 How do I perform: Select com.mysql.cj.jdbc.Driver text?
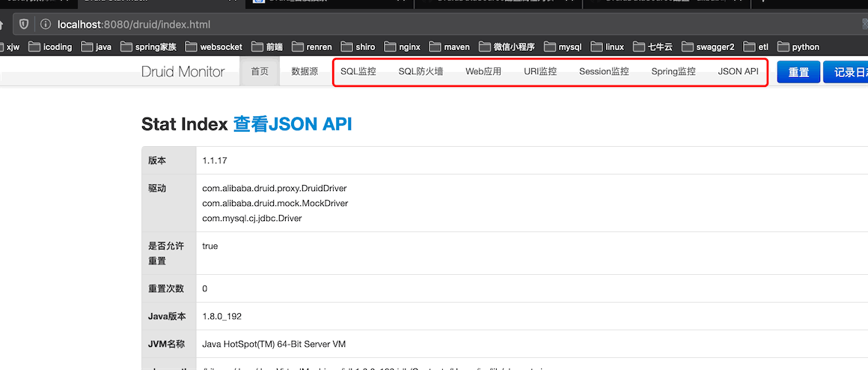click(x=252, y=218)
